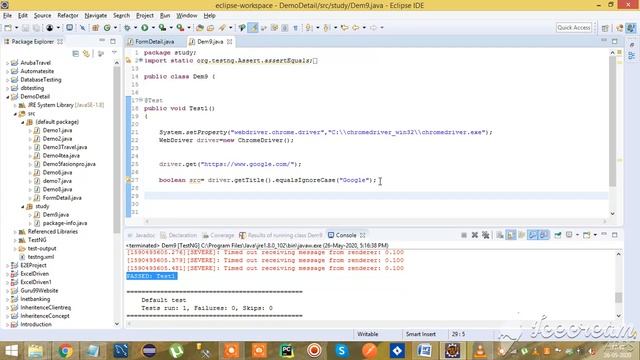Click the Windows Start button
This screenshot has width=640, height=360.
click(11, 351)
